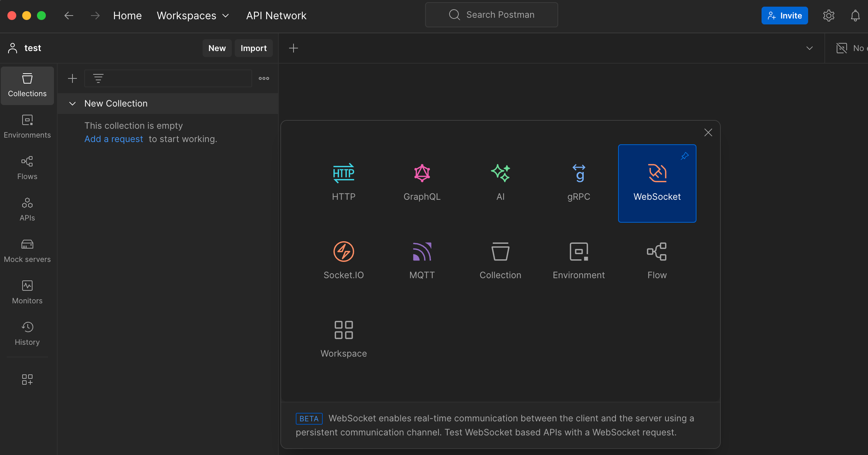The height and width of the screenshot is (455, 868).
Task: Create a new Flow from the dialog
Action: click(657, 252)
